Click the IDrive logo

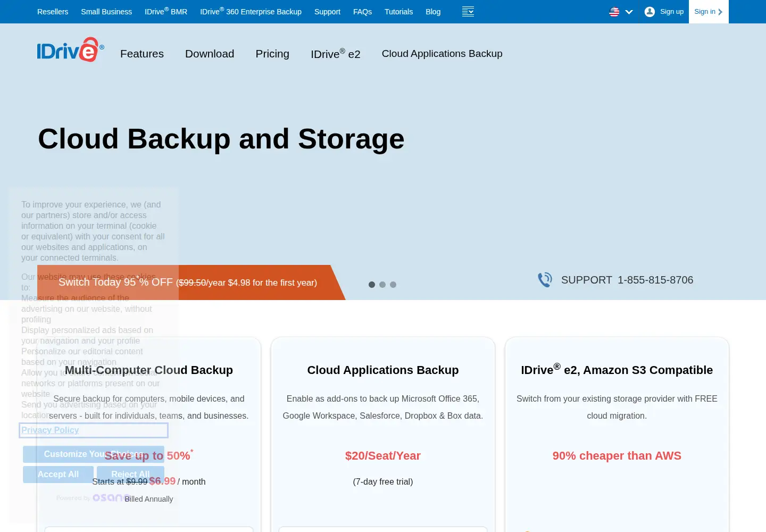click(70, 50)
